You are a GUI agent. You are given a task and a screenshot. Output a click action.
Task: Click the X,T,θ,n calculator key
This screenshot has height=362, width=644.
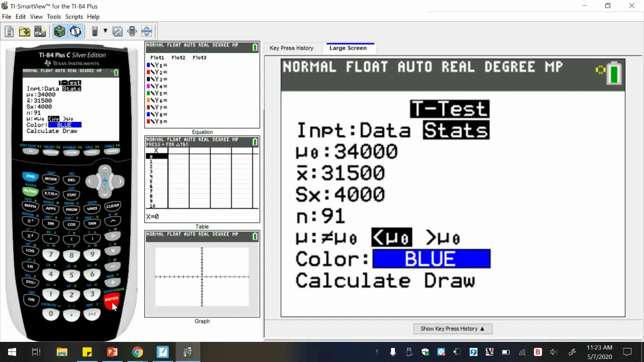click(x=51, y=193)
